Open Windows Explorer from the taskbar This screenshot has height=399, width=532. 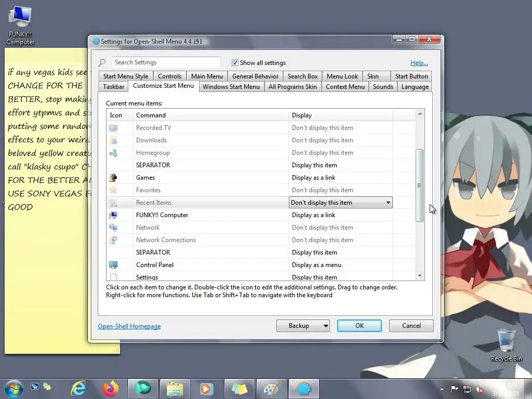click(x=175, y=389)
